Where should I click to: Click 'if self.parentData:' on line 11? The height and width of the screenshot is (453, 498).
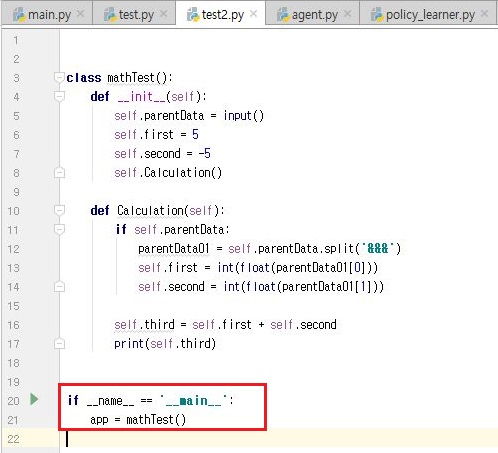click(x=173, y=230)
